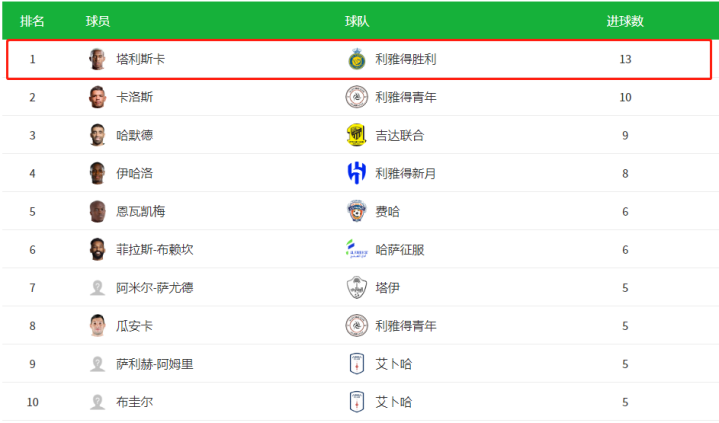
Task: Click the 排名 column header
Action: (32, 21)
